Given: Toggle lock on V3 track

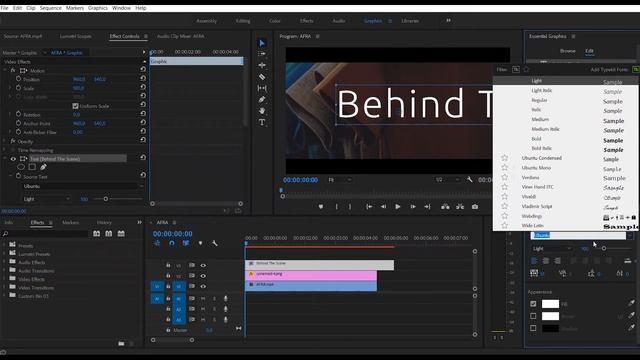Looking at the screenshot, I should click(x=168, y=265).
